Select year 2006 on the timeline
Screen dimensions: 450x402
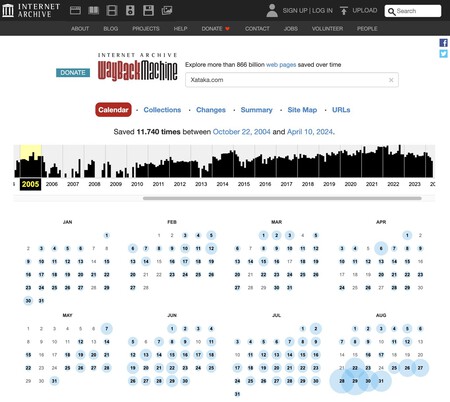52,184
